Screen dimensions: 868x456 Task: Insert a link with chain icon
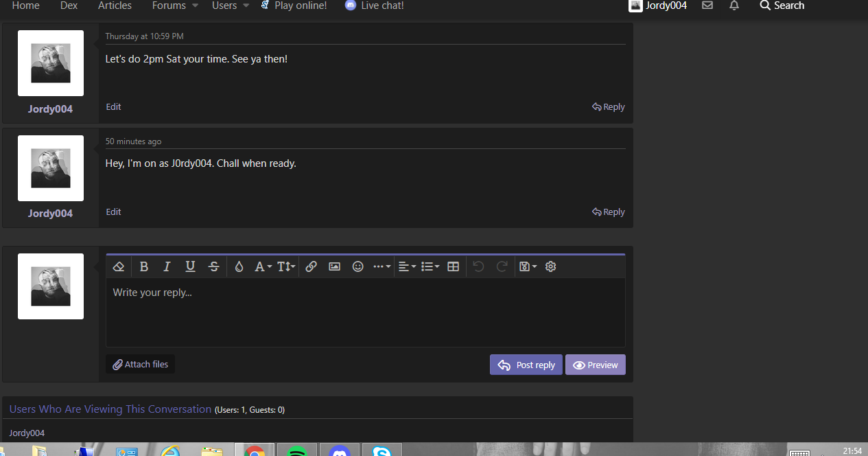pos(311,266)
